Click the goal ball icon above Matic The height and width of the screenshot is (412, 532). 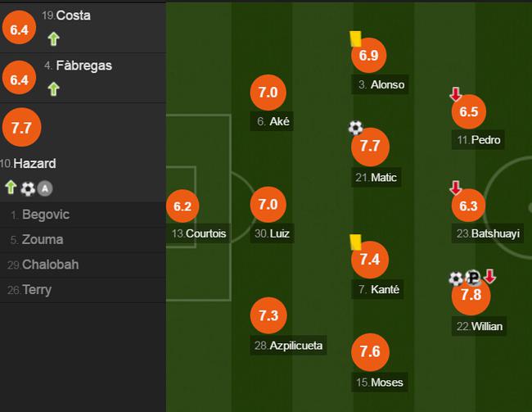pos(355,128)
